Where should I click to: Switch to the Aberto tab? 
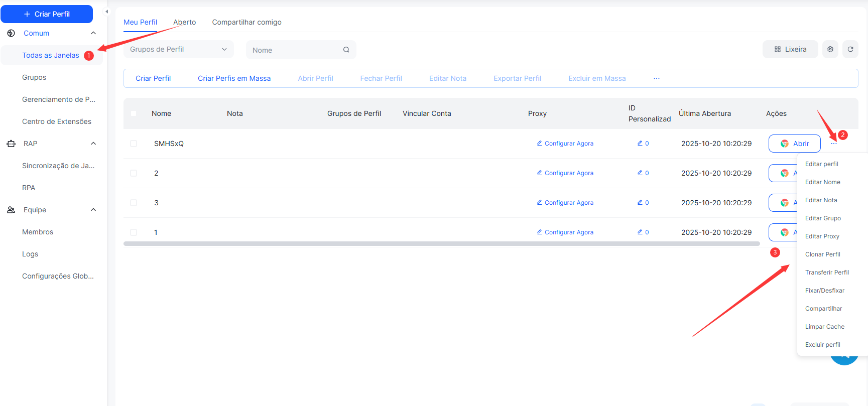point(184,22)
